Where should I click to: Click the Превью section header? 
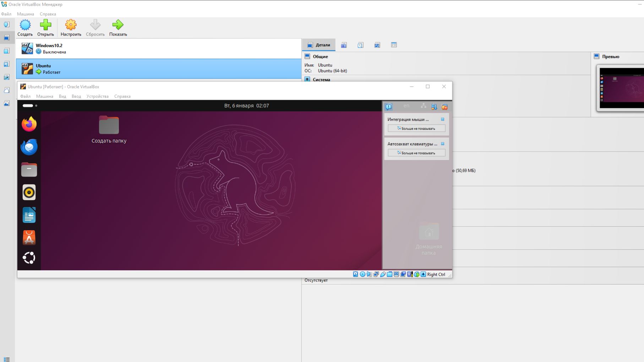[611, 56]
